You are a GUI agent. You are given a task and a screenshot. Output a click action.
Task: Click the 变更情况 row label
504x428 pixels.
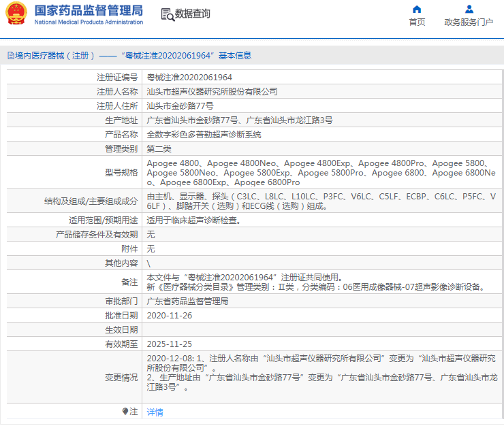point(121,378)
